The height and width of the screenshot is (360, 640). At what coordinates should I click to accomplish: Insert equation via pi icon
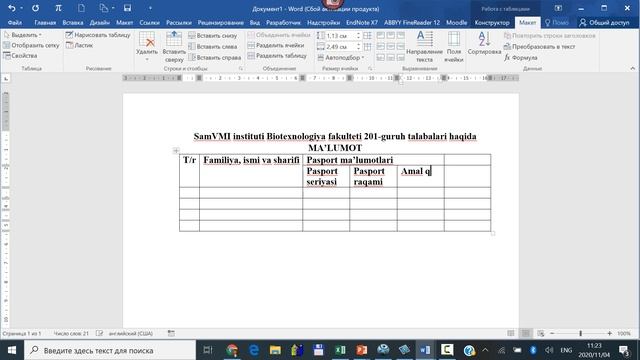[58, 8]
